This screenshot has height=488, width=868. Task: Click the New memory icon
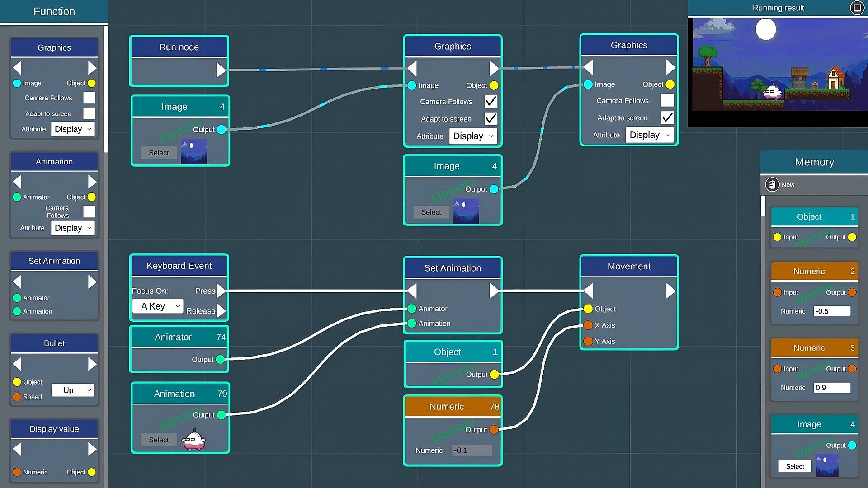pos(772,184)
